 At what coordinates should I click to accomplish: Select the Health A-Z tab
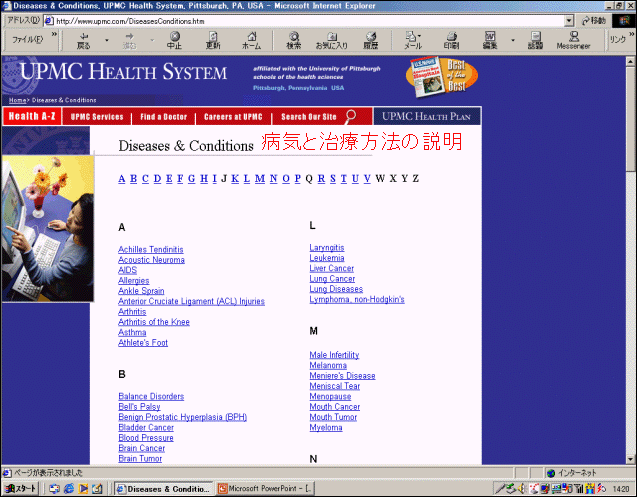pos(33,116)
